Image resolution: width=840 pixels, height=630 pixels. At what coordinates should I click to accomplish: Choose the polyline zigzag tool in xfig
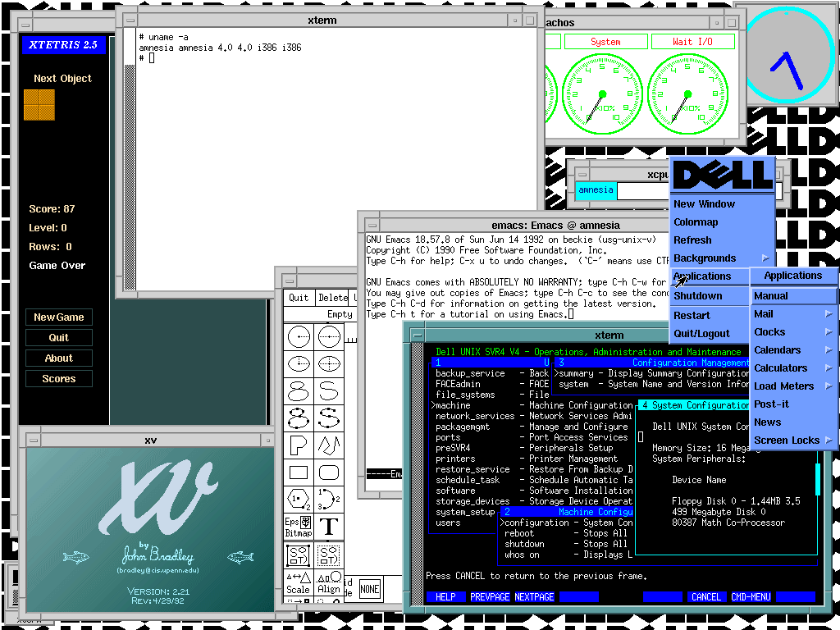point(328,445)
